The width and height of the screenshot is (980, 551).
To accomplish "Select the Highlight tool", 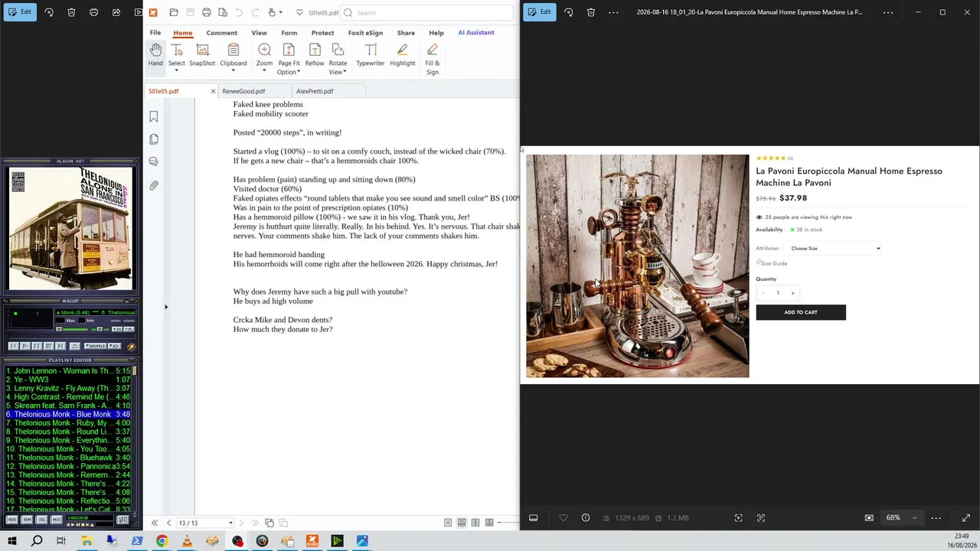I will point(402,55).
